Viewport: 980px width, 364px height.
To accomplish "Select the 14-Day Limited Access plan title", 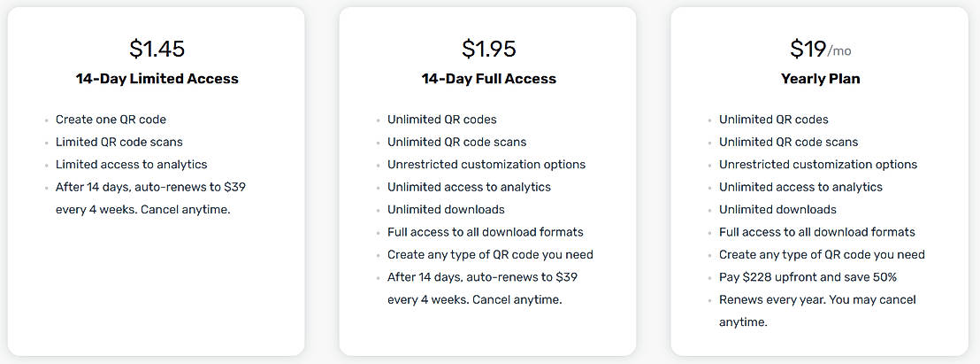I will [x=157, y=79].
